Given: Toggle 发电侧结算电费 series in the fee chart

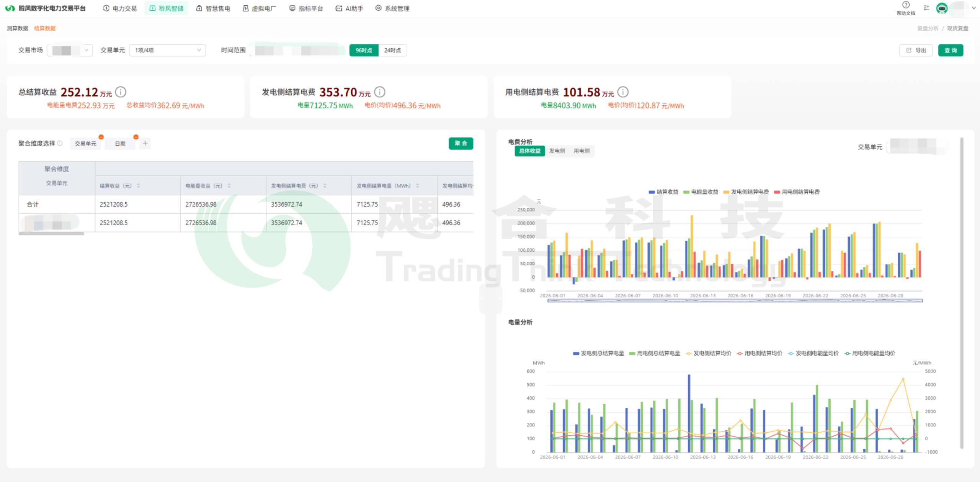Looking at the screenshot, I should (x=746, y=192).
